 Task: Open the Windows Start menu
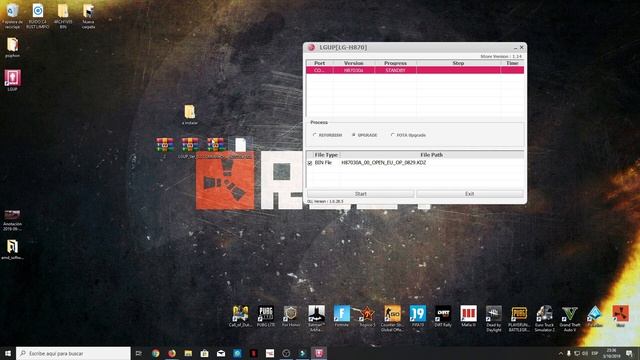[8, 353]
